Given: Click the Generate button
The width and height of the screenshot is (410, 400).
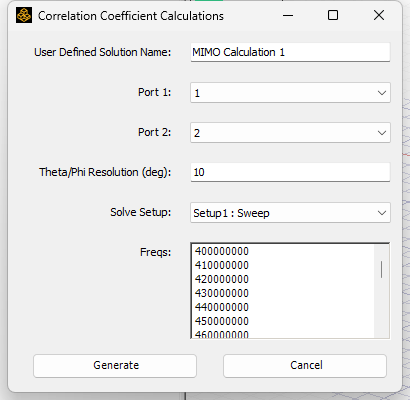Looking at the screenshot, I should tap(115, 366).
